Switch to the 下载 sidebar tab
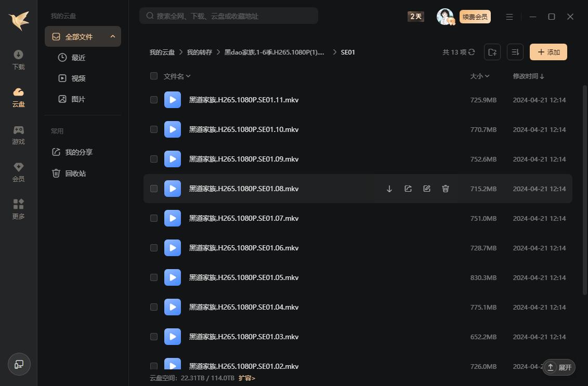 19,60
